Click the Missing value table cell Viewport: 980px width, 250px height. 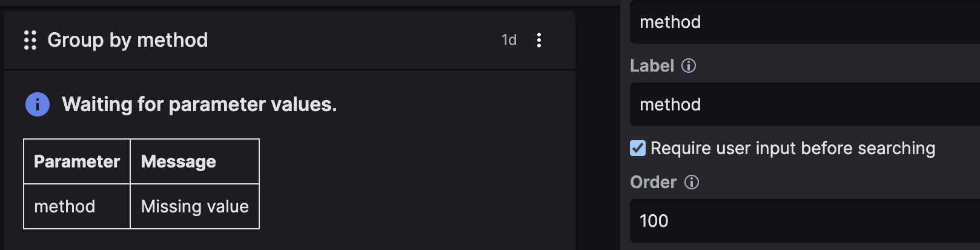click(x=194, y=206)
